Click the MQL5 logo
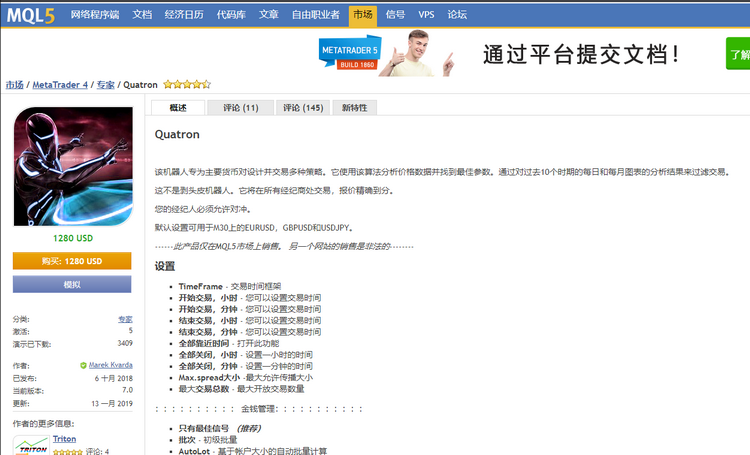The image size is (750, 455). tap(31, 15)
